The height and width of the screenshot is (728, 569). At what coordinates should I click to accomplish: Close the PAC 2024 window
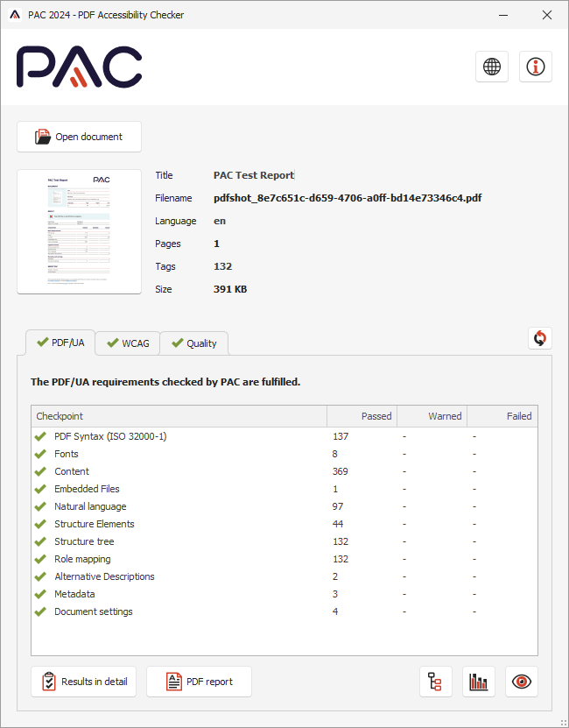(x=547, y=15)
